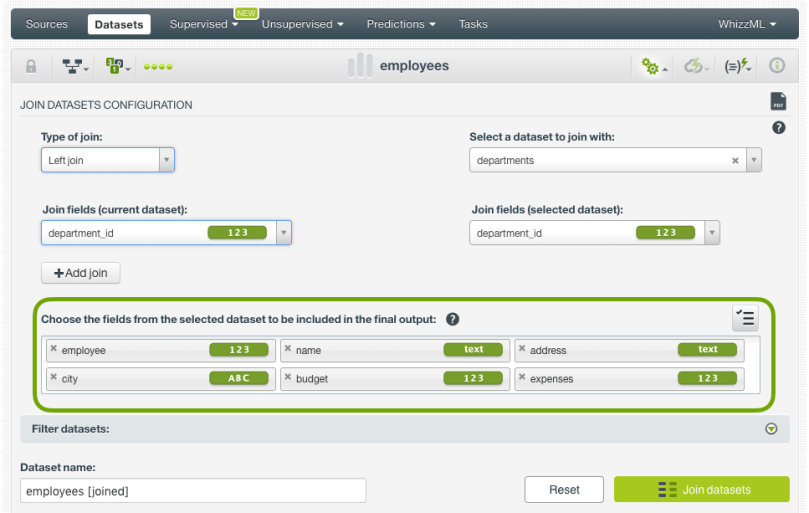This screenshot has width=809, height=513.
Task: Click the Join datasets button
Action: (x=702, y=489)
